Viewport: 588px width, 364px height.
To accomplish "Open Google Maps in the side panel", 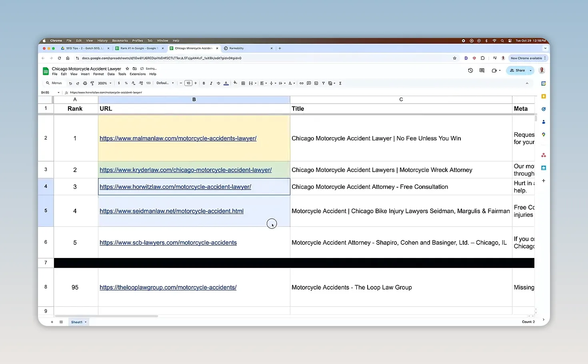I will point(544,135).
